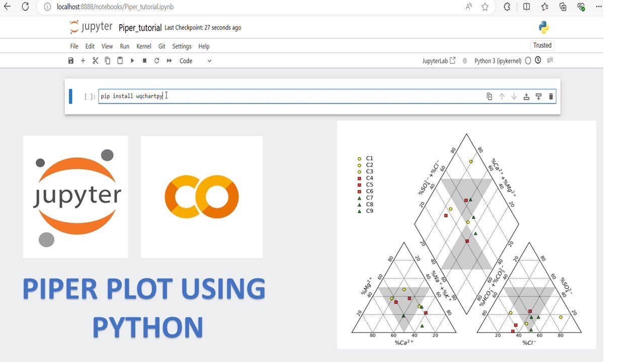Open the Settings menu
The height and width of the screenshot is (362, 644).
pyautogui.click(x=182, y=46)
